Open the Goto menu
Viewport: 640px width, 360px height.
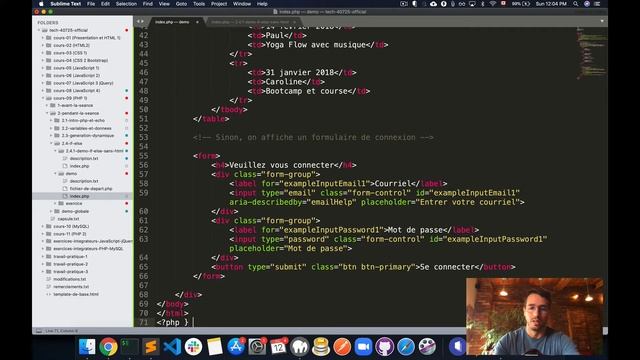pos(181,4)
